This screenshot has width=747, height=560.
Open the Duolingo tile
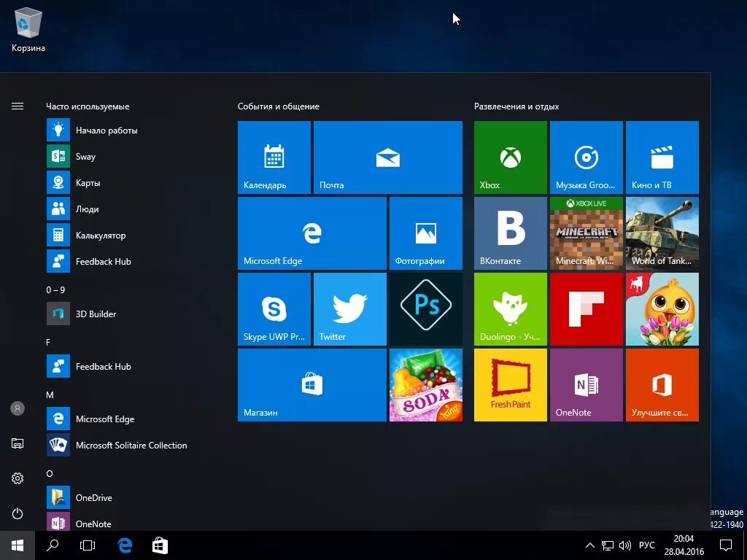(510, 309)
